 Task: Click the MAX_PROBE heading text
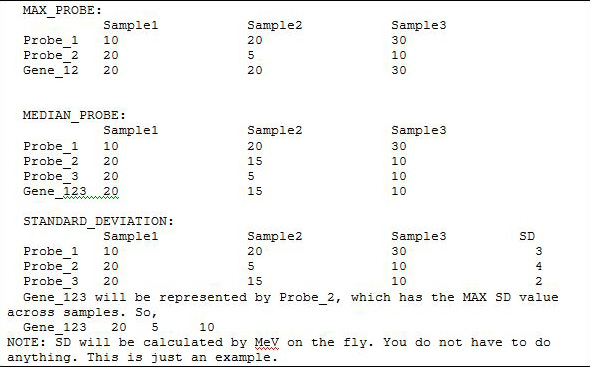62,10
